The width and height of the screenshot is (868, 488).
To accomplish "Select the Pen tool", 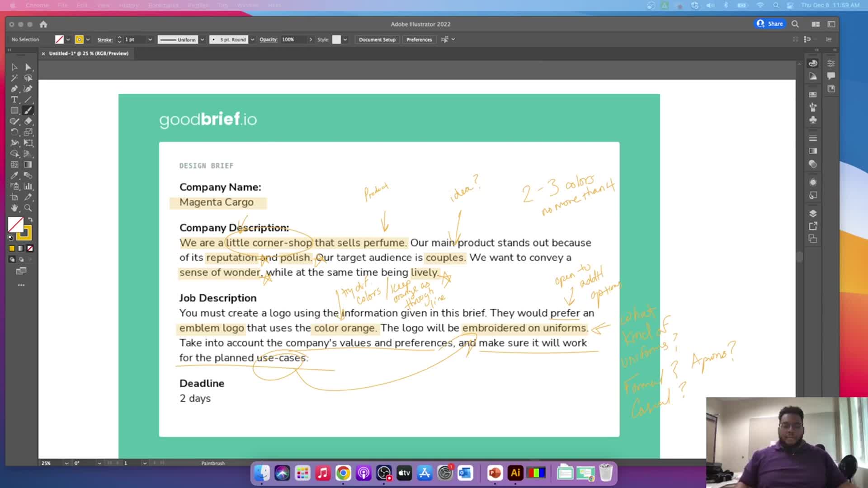I will (x=14, y=89).
